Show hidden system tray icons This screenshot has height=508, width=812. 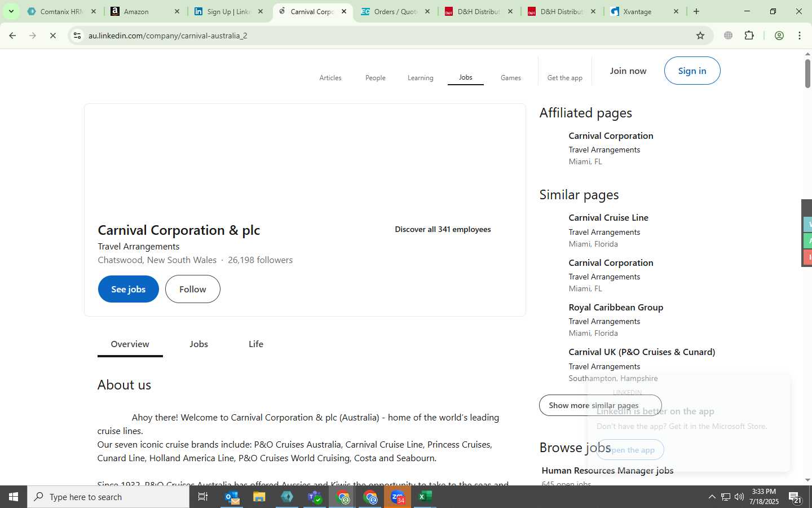click(x=712, y=497)
